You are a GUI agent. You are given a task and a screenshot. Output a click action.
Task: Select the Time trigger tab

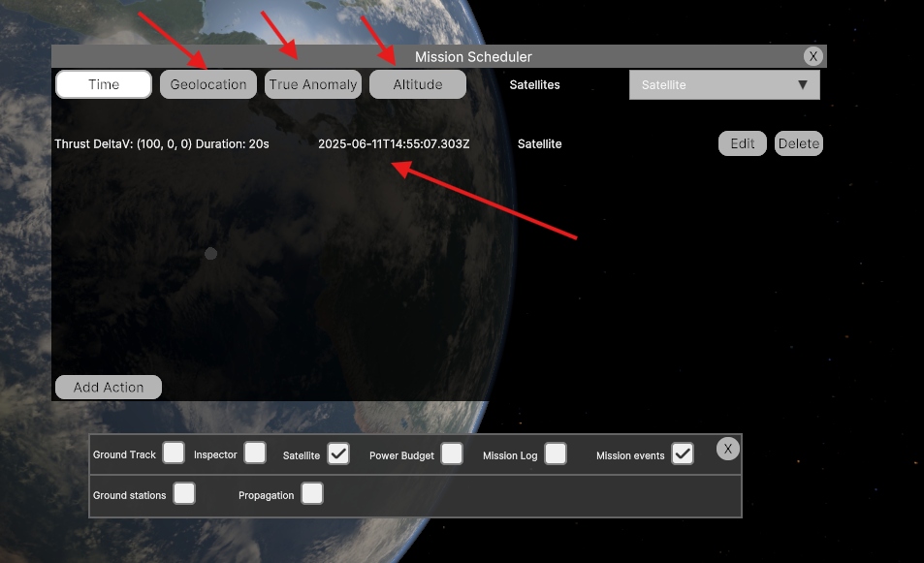coord(104,84)
